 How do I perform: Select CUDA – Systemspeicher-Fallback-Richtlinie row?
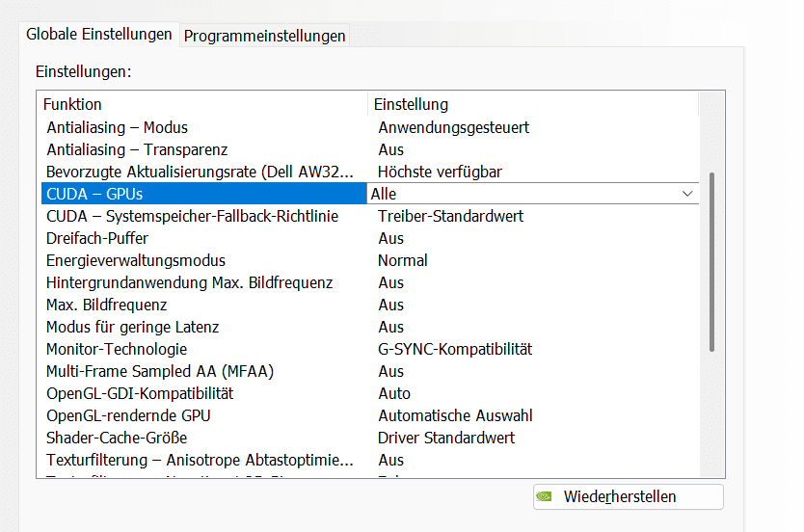click(x=369, y=216)
